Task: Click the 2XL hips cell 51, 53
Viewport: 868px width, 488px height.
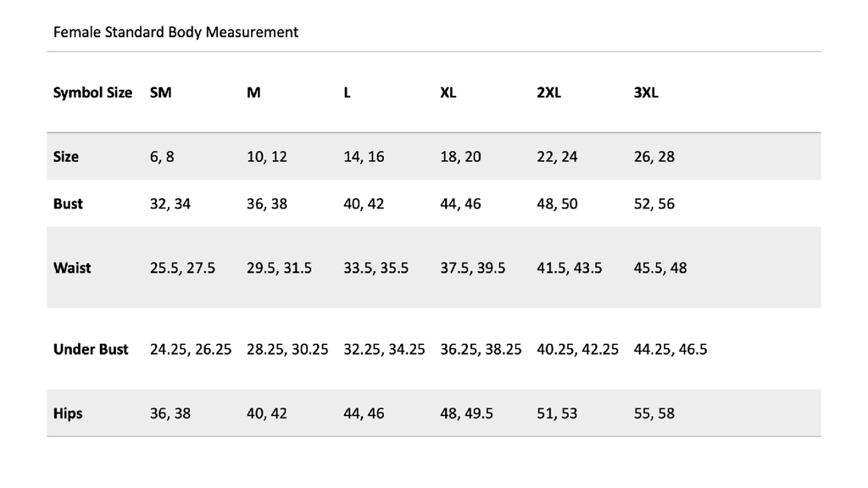Action: (x=557, y=413)
